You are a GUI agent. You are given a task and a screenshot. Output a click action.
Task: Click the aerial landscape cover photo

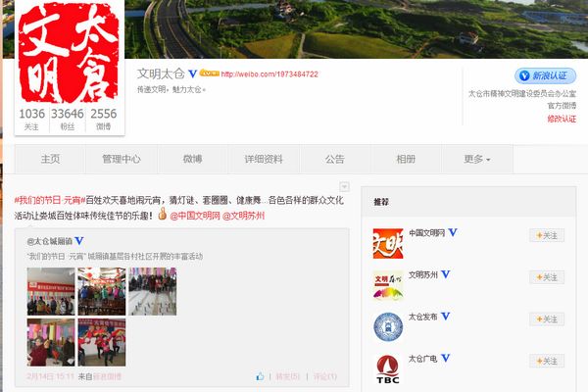pyautogui.click(x=357, y=28)
